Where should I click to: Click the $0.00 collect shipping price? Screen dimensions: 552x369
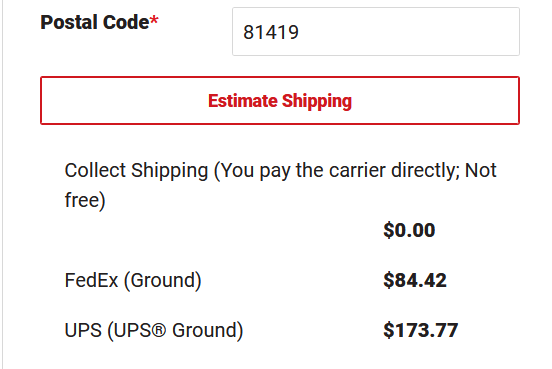pyautogui.click(x=409, y=230)
